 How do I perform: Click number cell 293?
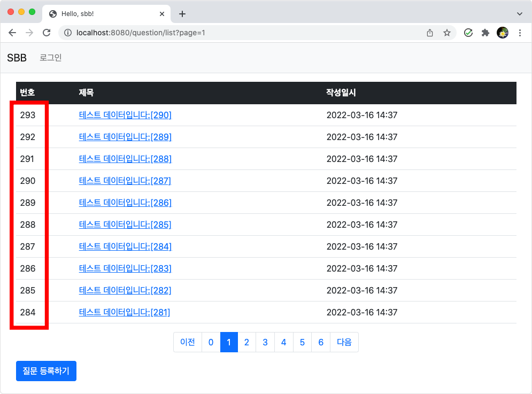27,115
